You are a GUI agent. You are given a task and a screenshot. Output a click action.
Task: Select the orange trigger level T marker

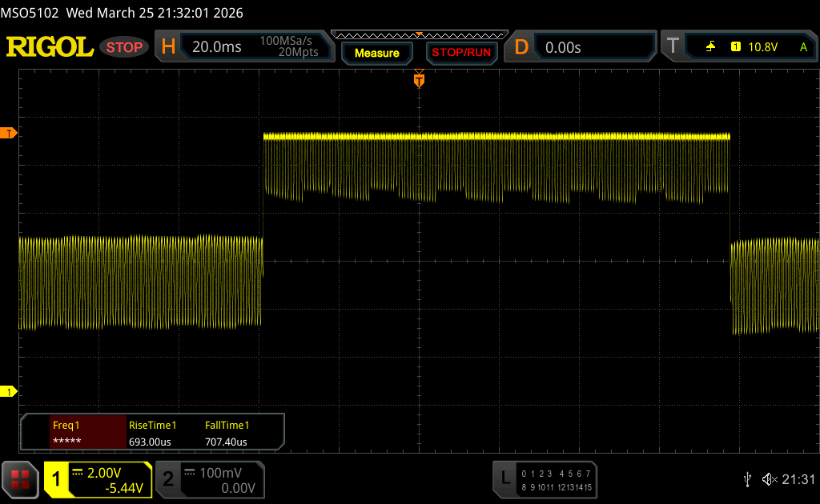[10, 133]
